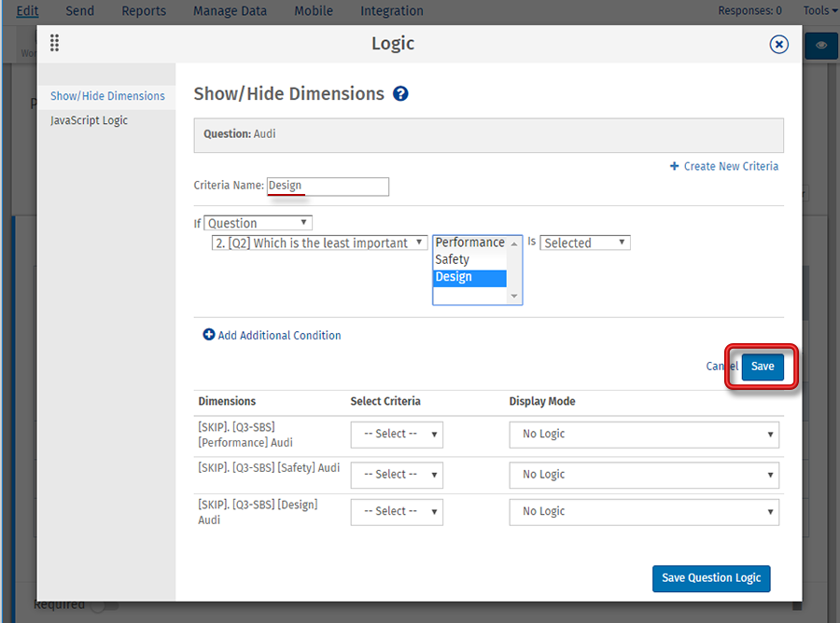Click the Add Additional Condition plus icon
Screen dimensions: 840x623
point(209,335)
